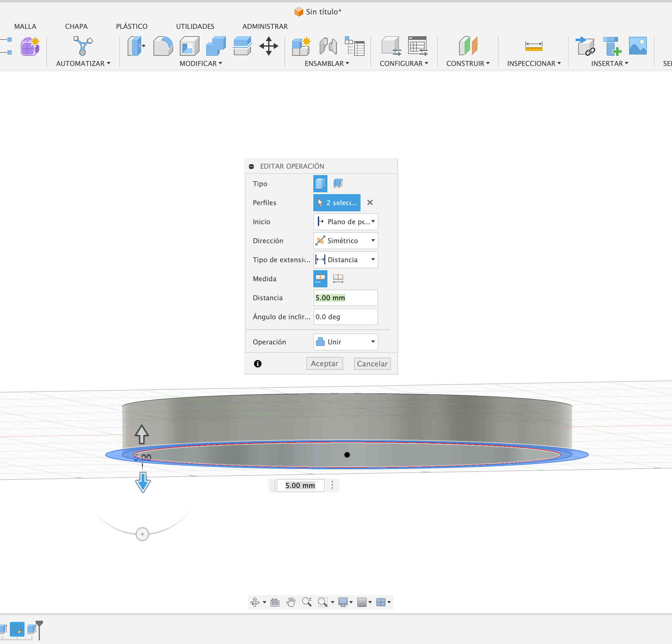The image size is (672, 644).
Task: Select half-length measure option
Action: (x=320, y=278)
